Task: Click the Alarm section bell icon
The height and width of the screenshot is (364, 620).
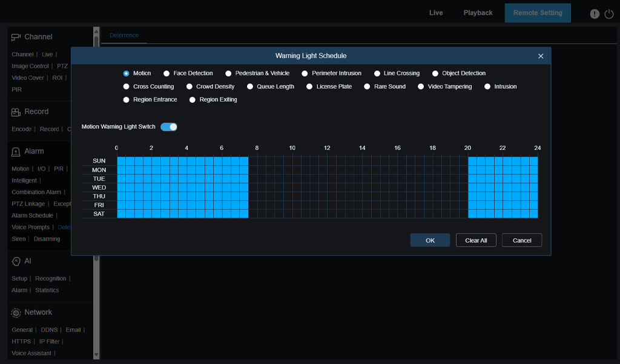Action: tap(16, 151)
